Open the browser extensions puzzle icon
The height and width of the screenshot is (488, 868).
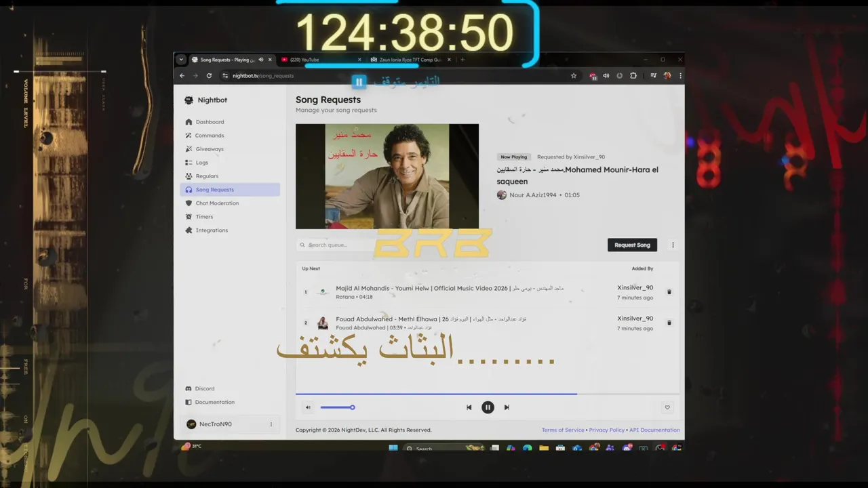click(x=633, y=76)
